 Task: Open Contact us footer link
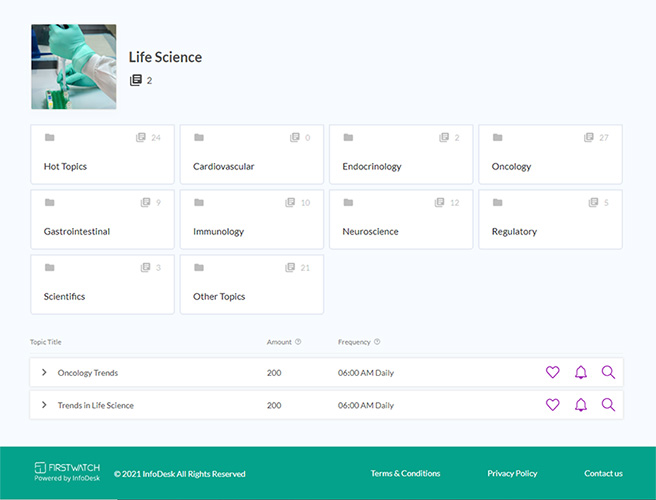pyautogui.click(x=603, y=473)
